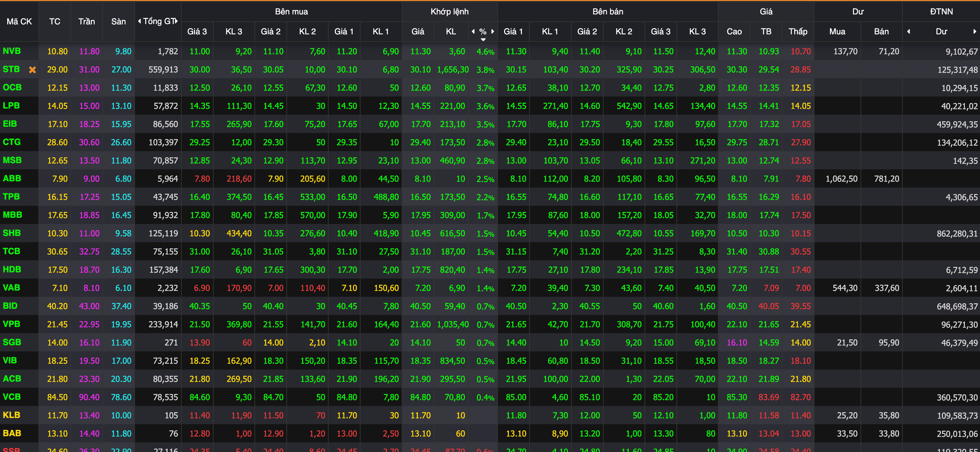980x452 pixels.
Task: Select STB total value 559,913
Action: [163, 70]
